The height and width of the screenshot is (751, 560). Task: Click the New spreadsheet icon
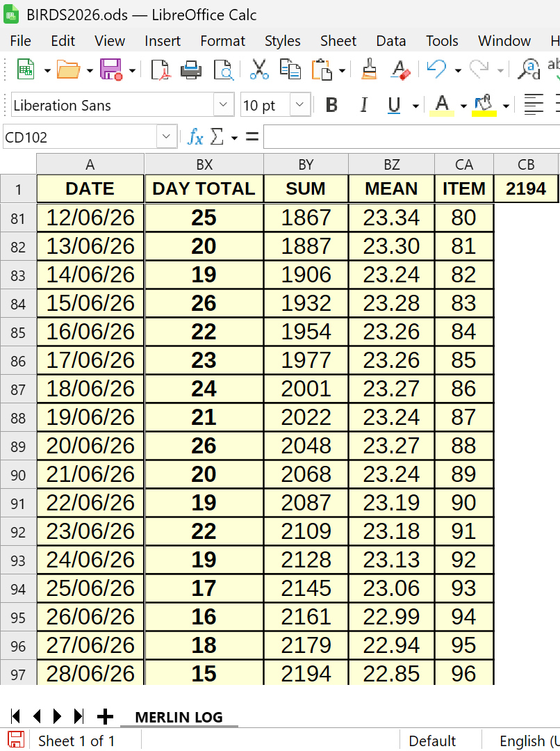click(26, 70)
